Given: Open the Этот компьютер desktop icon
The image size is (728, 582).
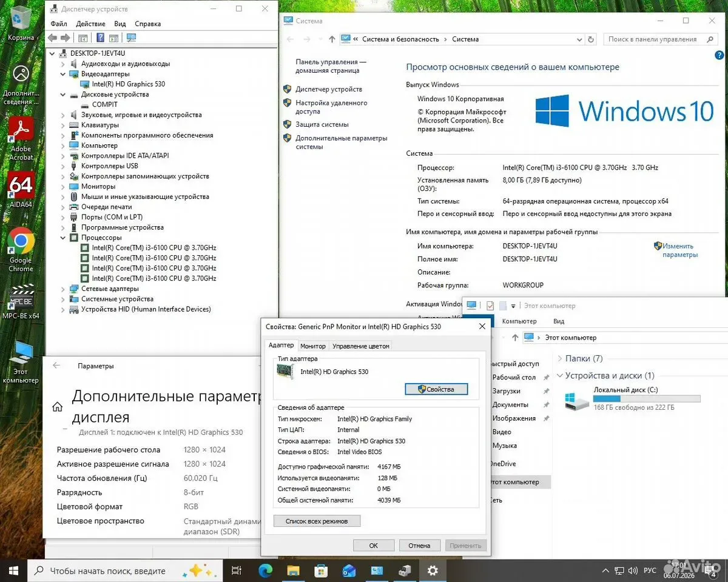Looking at the screenshot, I should click(x=21, y=363).
